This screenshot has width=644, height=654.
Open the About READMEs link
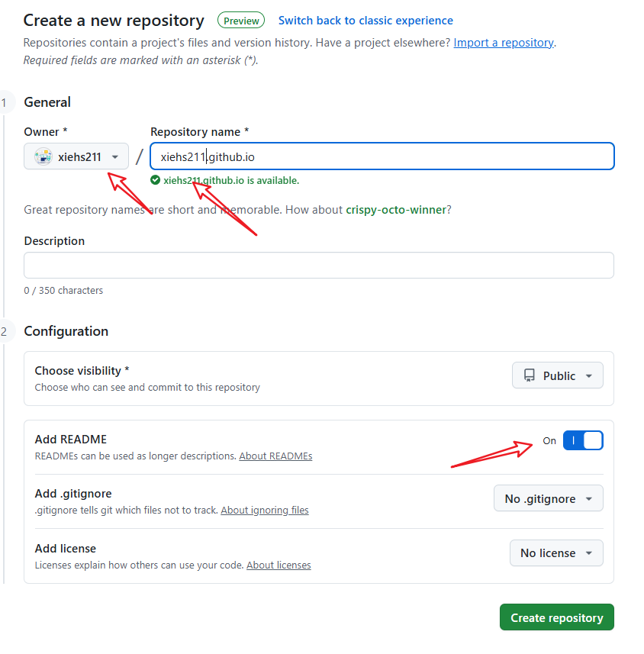(x=275, y=456)
